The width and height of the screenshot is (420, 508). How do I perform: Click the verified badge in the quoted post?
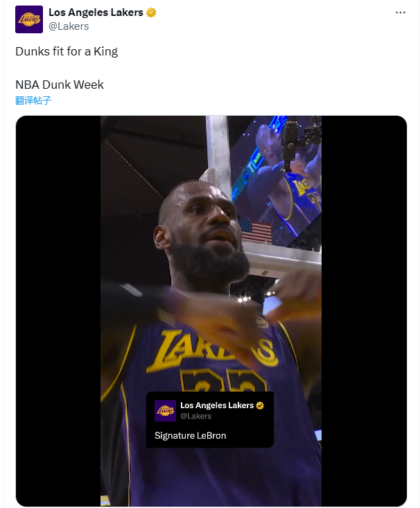click(261, 405)
